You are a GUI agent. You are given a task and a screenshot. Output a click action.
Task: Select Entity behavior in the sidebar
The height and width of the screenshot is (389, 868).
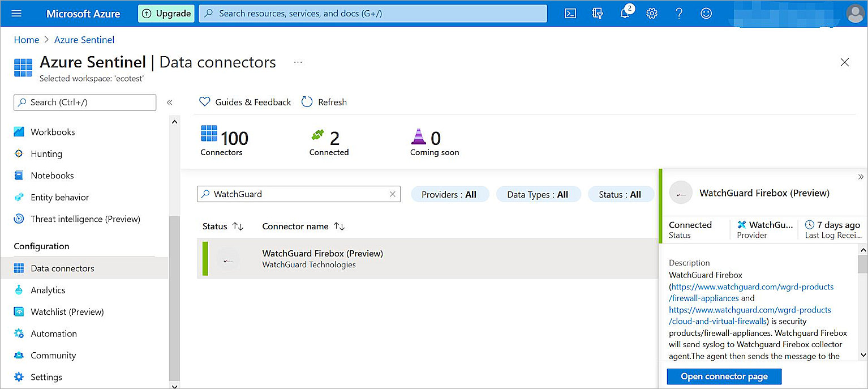point(59,197)
